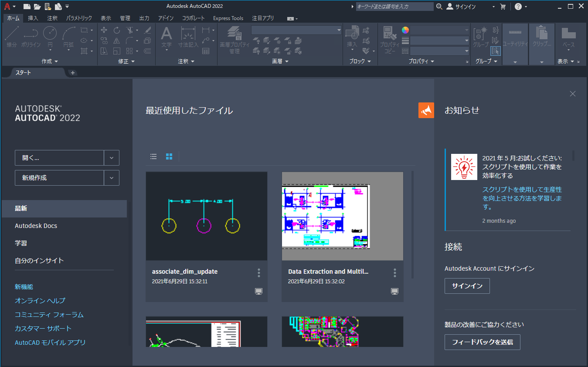Open the サインイン dropdown in title bar
The height and width of the screenshot is (367, 588).
(x=493, y=7)
